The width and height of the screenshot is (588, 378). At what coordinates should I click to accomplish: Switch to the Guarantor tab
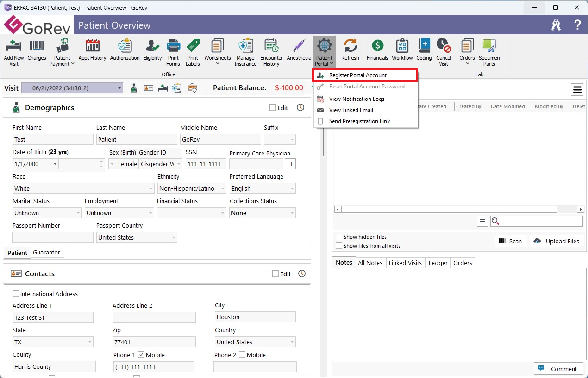[x=47, y=252]
